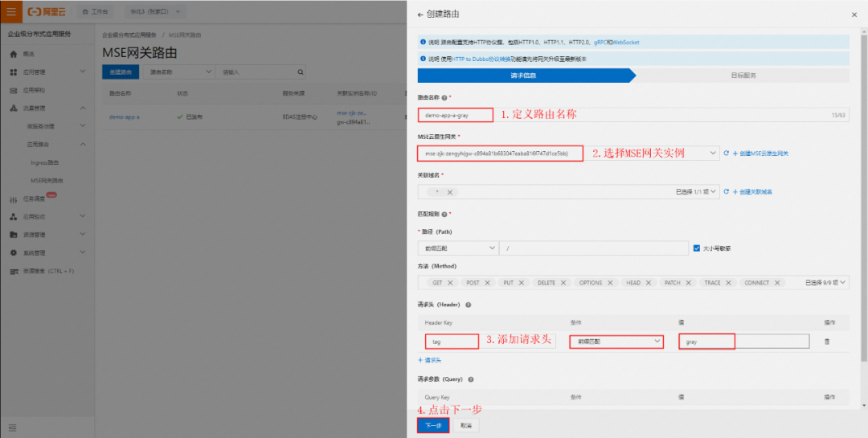Remove the * domain tag with X
Image resolution: width=868 pixels, height=438 pixels.
[x=449, y=192]
